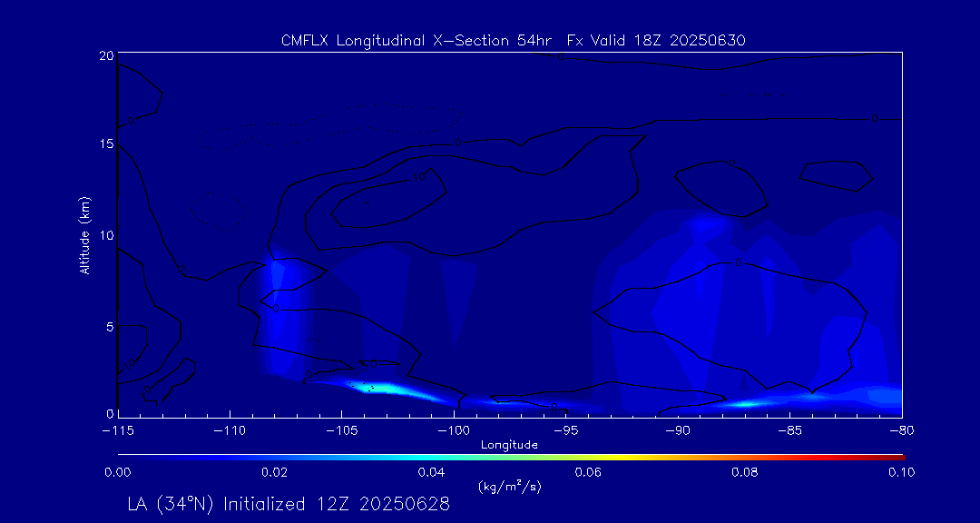Click the '-105' longitude tick label
This screenshot has height=523, width=980.
[341, 430]
